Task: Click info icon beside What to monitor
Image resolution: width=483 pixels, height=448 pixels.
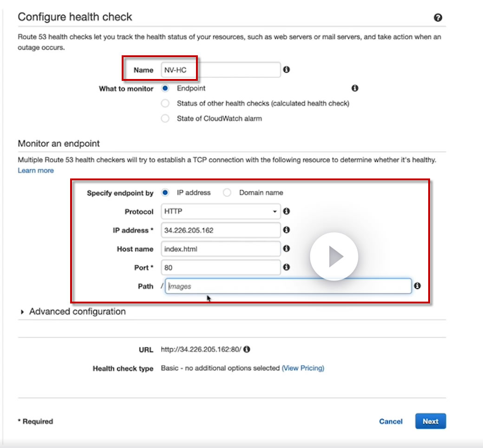Action: (355, 88)
